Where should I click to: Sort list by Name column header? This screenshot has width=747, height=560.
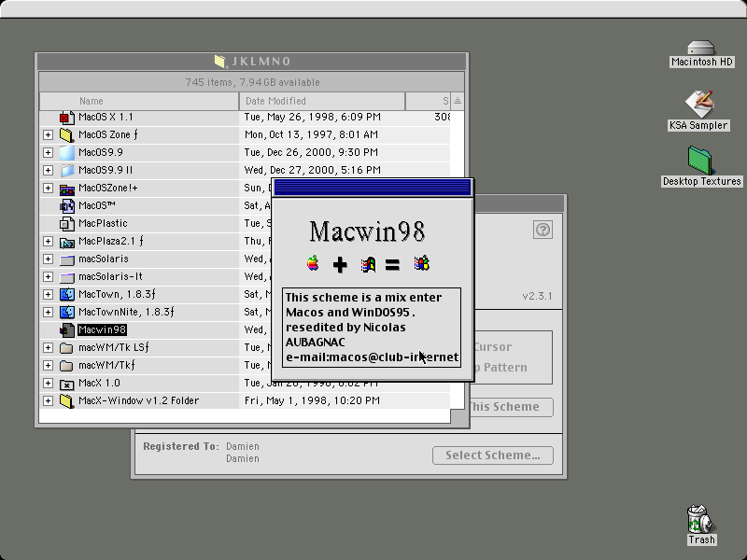click(x=139, y=101)
